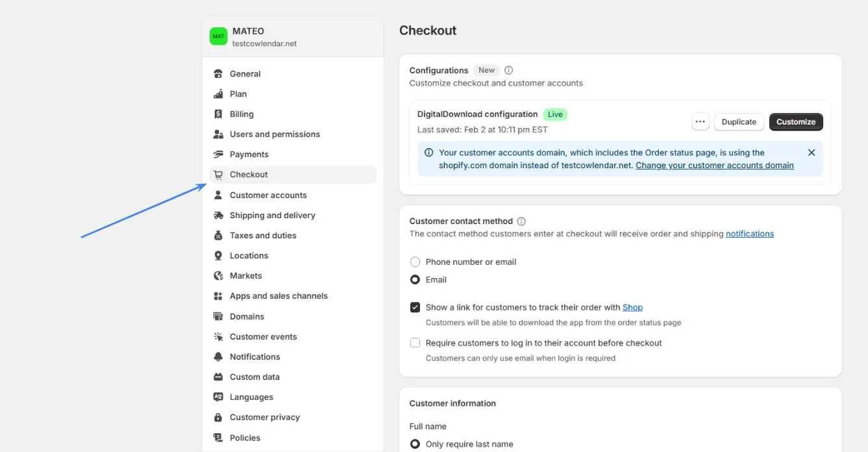Go to Taxes and duties

293,236
